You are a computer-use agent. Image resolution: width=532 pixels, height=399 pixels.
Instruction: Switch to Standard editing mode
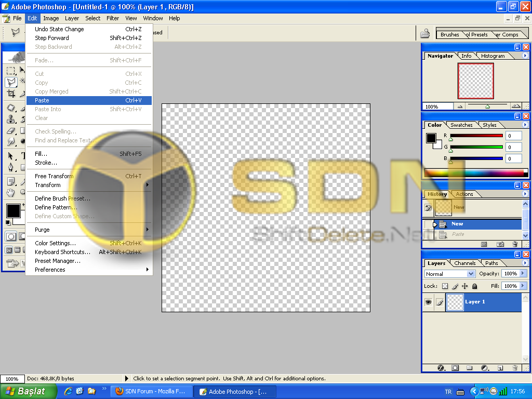click(x=11, y=236)
